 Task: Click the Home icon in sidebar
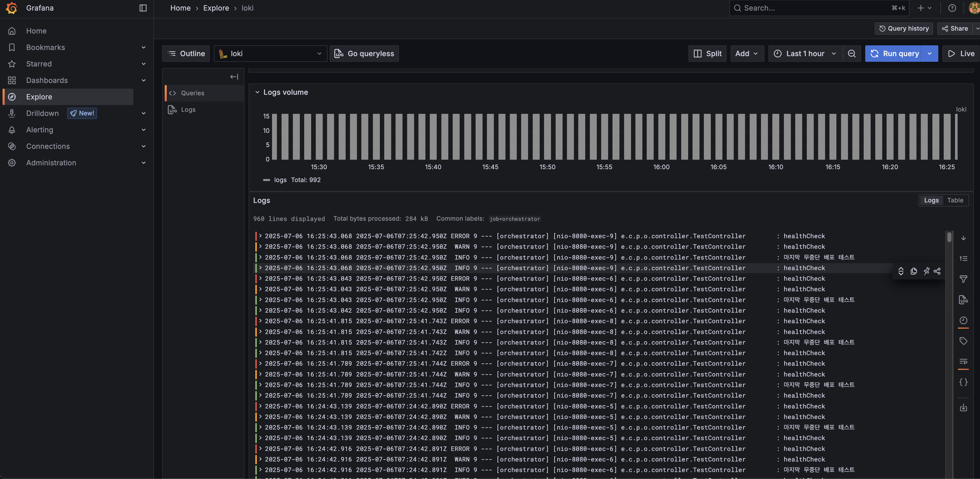[12, 31]
